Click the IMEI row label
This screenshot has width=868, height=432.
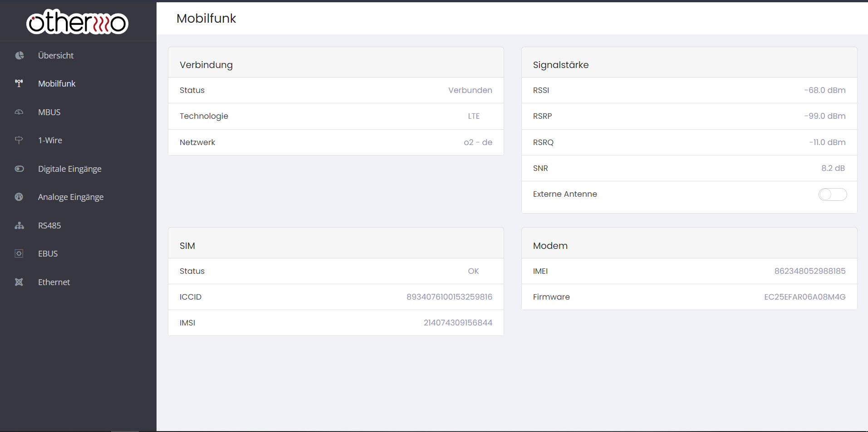click(x=540, y=271)
